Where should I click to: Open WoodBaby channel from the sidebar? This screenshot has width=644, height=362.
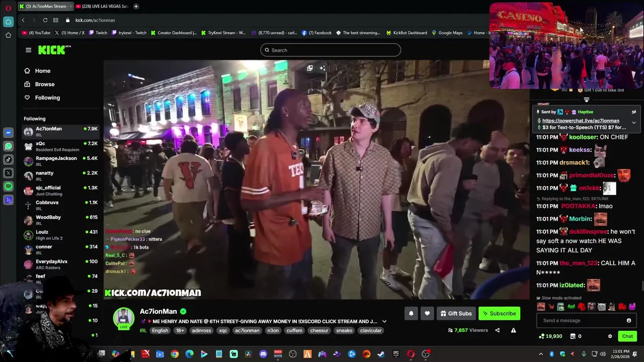click(61, 220)
